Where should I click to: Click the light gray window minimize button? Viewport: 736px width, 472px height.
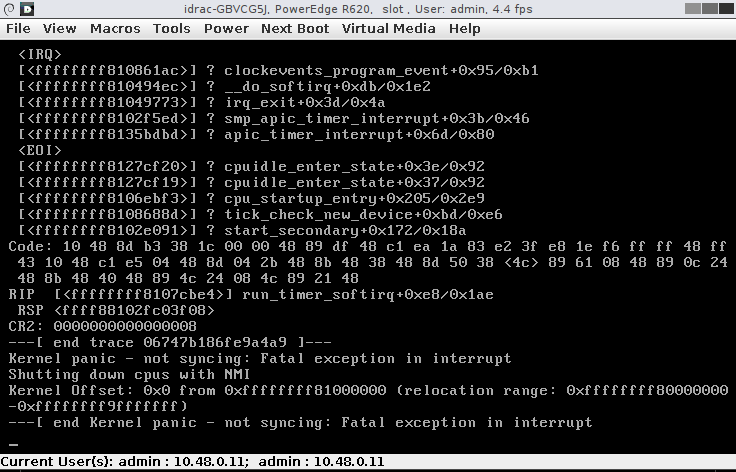point(692,8)
